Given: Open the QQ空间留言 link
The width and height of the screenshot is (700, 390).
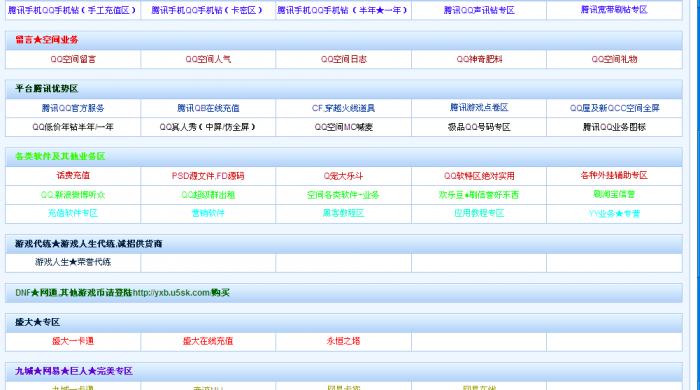Looking at the screenshot, I should [73, 59].
